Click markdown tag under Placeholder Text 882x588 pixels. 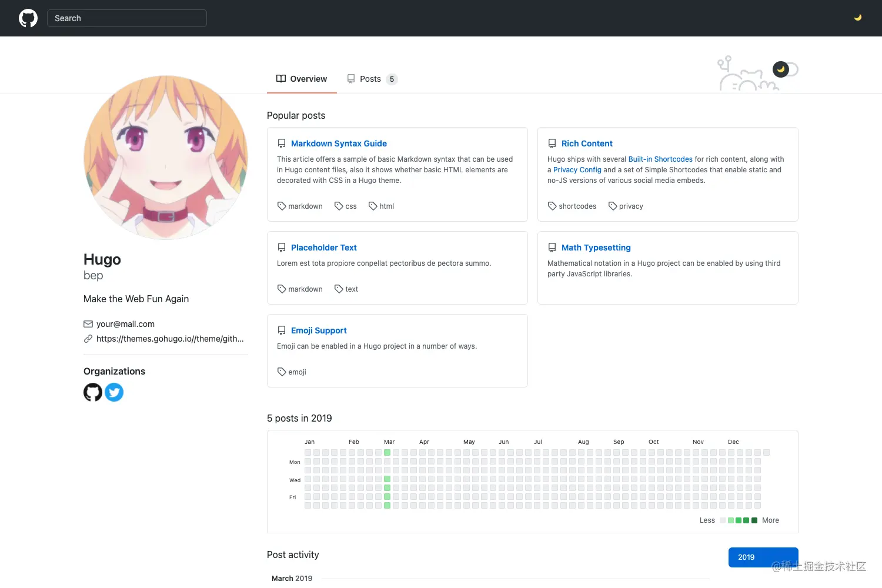tap(300, 289)
